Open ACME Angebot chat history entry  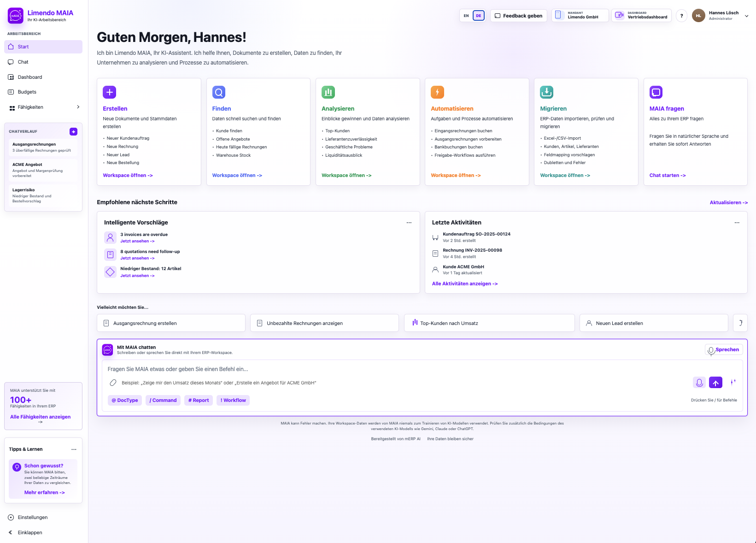[x=43, y=170]
